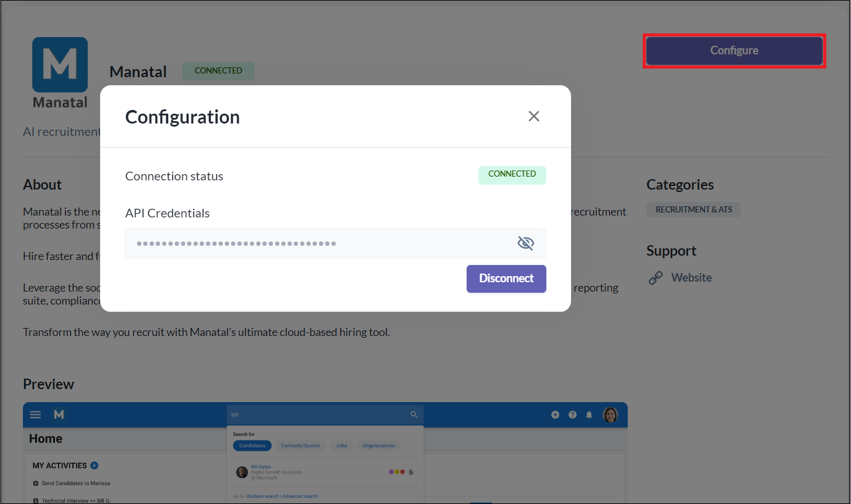Click the search field containing 'bill' in preview
This screenshot has width=851, height=504.
325,415
